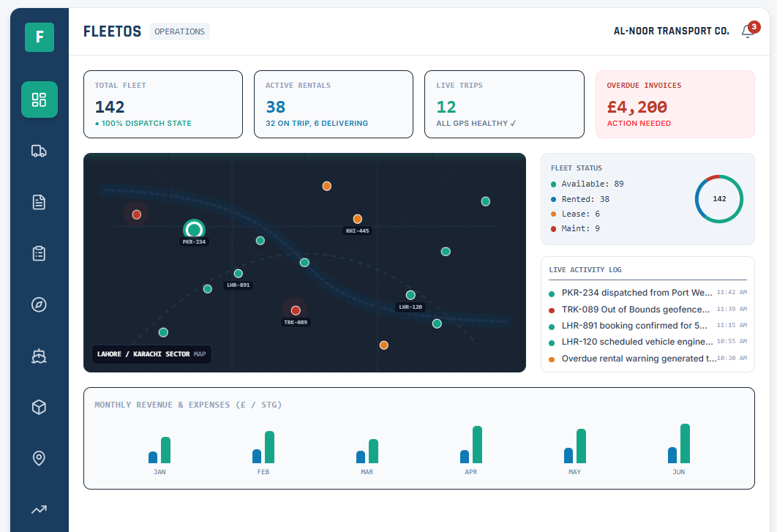
Task: Open the Overdue Invoices £4,200 card
Action: tap(675, 104)
